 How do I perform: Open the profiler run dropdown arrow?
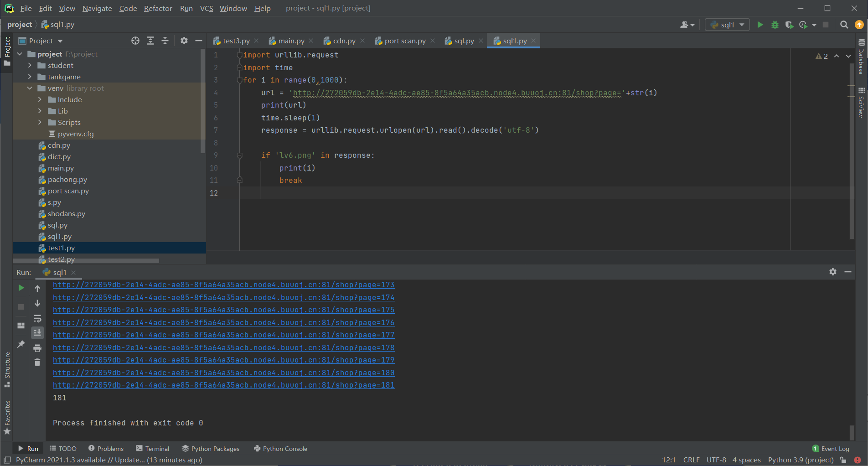(x=814, y=25)
